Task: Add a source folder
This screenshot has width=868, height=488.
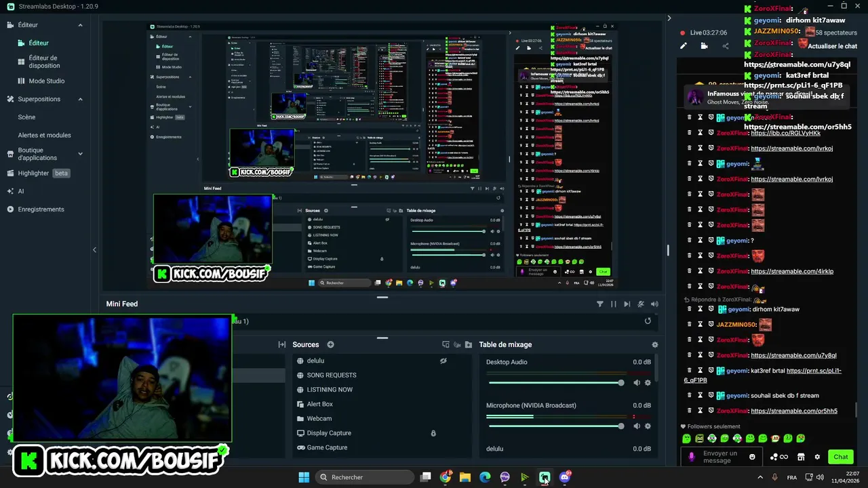Action: (469, 344)
